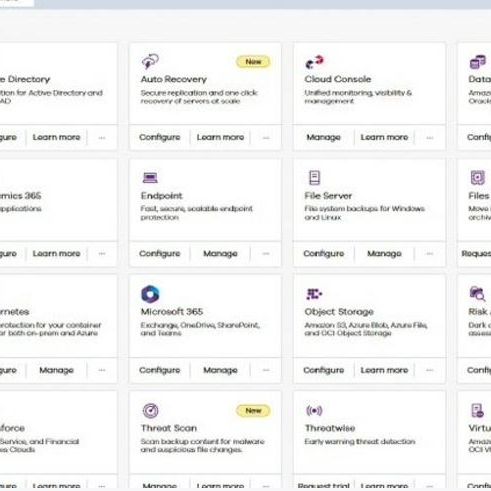Manage the Endpoint product
The width and height of the screenshot is (491, 491).
tap(220, 254)
